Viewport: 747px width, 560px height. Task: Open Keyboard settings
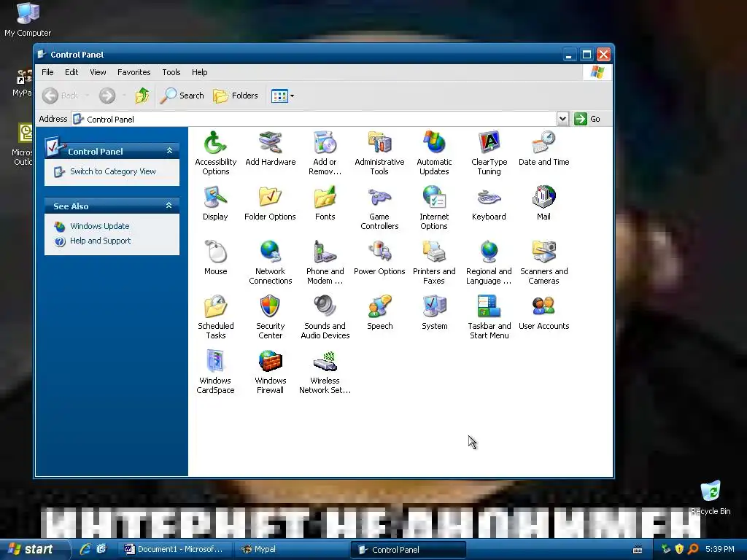(489, 203)
